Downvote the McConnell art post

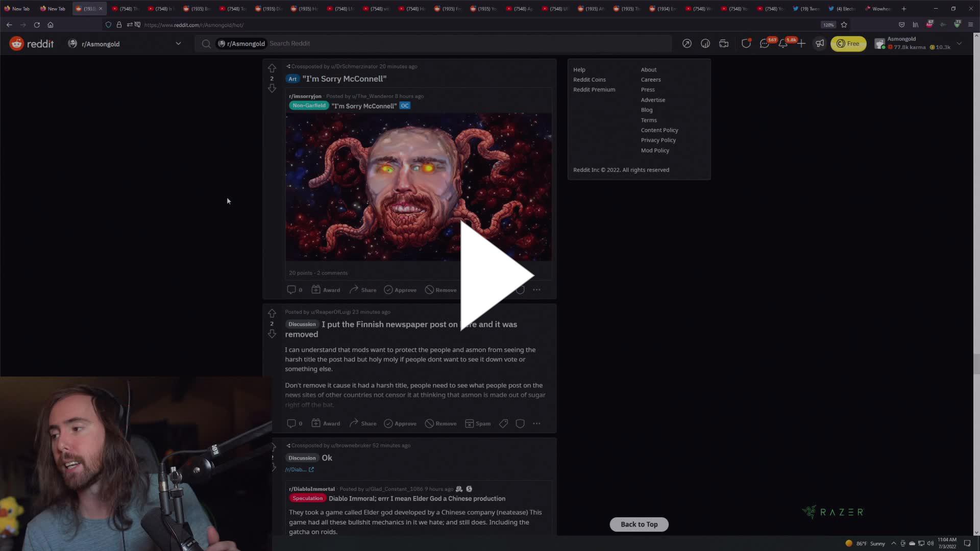tap(272, 88)
